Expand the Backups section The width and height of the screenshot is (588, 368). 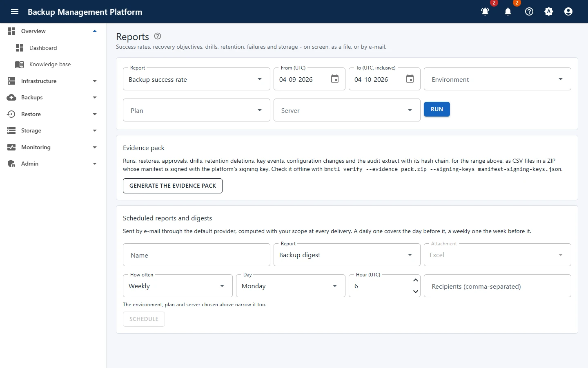[x=95, y=97]
